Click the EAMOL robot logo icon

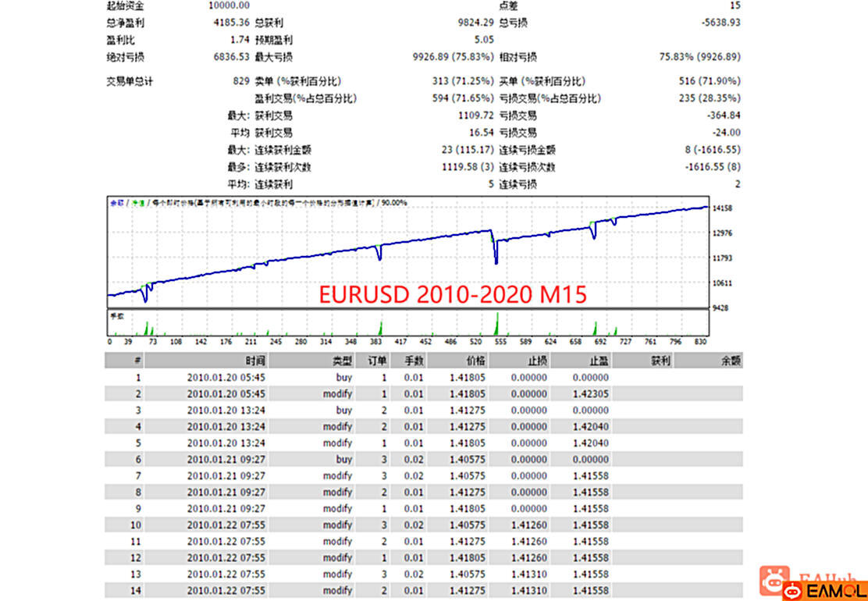[773, 583]
